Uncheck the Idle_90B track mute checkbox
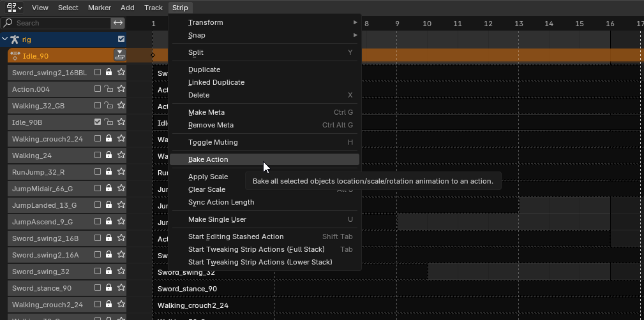Image resolution: width=644 pixels, height=320 pixels. [x=98, y=122]
